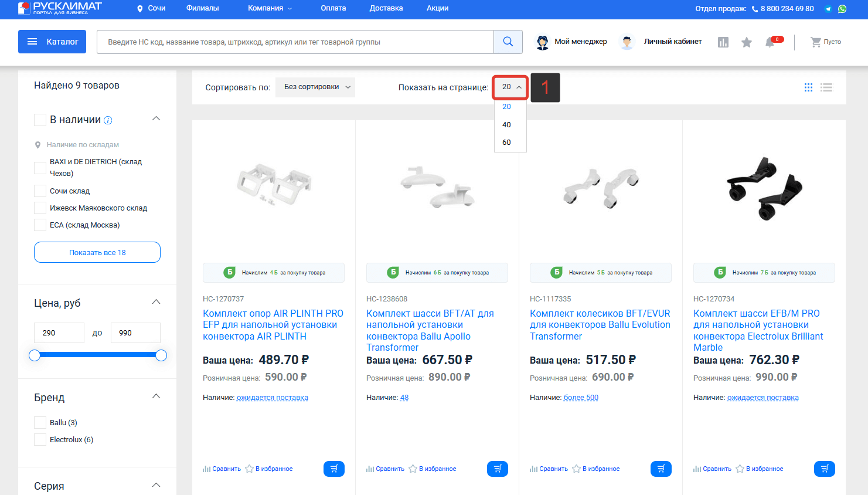
Task: Compare the HC-1117335 product
Action: point(549,469)
